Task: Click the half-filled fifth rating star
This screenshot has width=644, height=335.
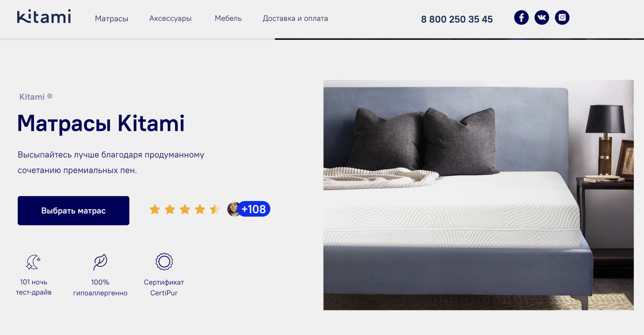Action: [215, 209]
